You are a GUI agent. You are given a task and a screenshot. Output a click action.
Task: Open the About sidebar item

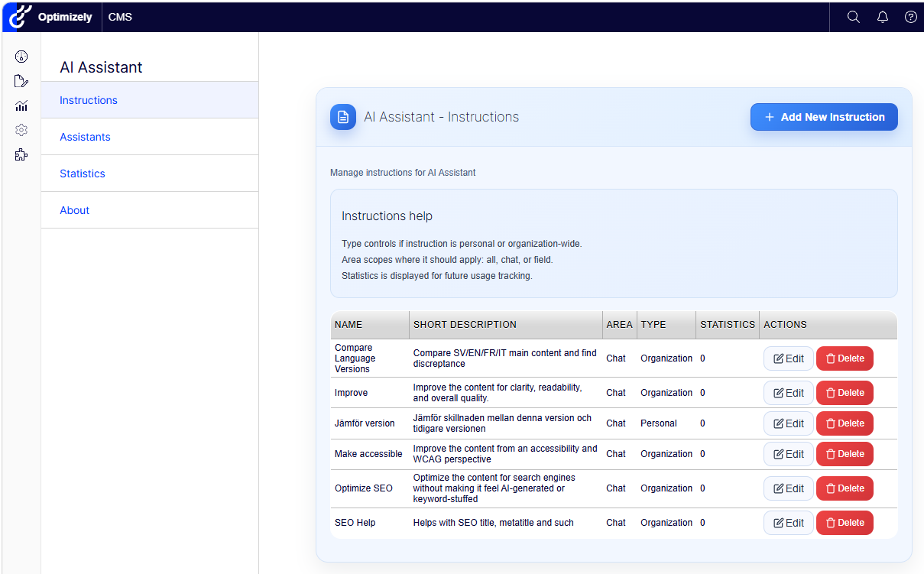pos(150,210)
